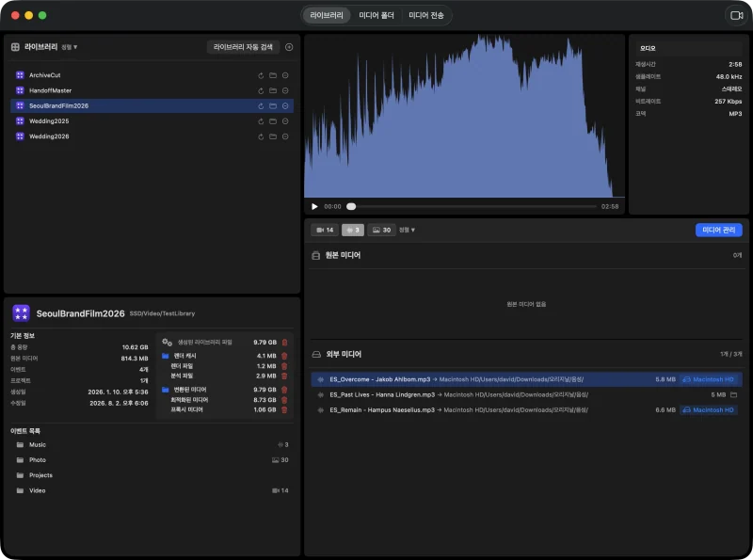The image size is (753, 560).
Task: Switch to 미디어 전송 tab
Action: click(x=426, y=15)
